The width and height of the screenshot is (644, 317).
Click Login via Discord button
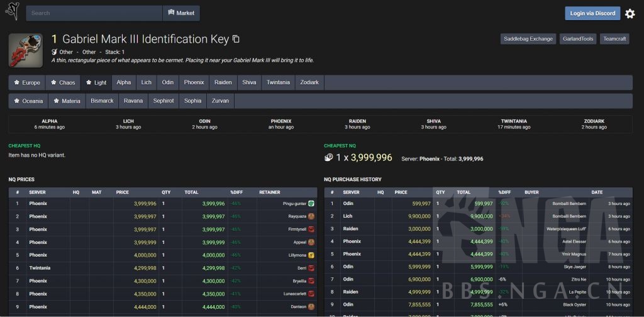592,13
